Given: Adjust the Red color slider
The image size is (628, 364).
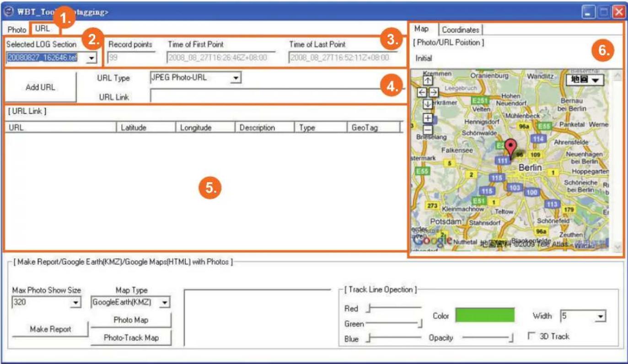Looking at the screenshot, I should [x=394, y=309].
